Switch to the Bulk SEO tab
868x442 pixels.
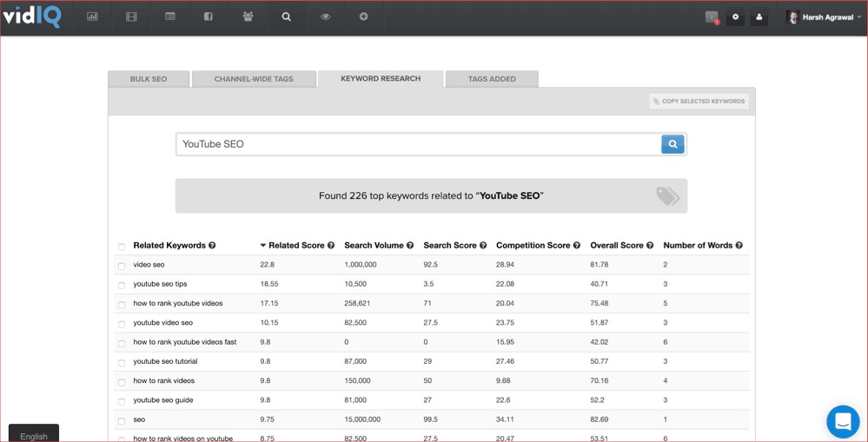[149, 79]
